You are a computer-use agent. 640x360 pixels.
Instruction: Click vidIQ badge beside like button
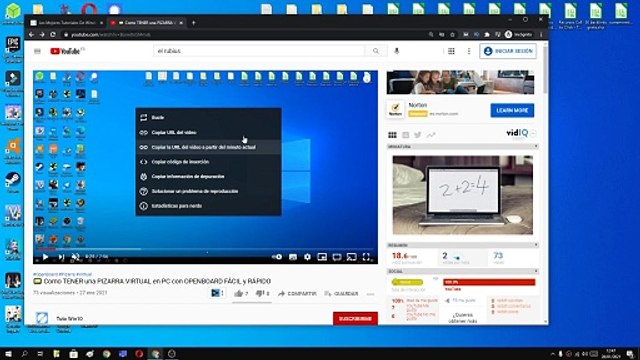pyautogui.click(x=217, y=293)
